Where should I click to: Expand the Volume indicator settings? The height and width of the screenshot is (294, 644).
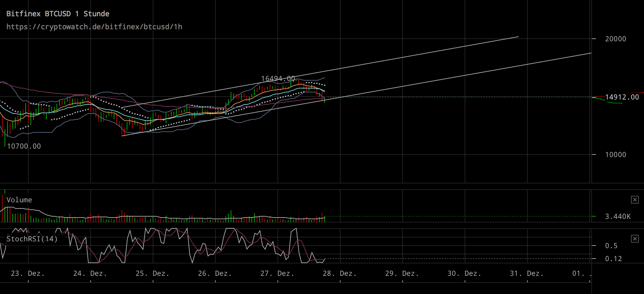pos(19,200)
